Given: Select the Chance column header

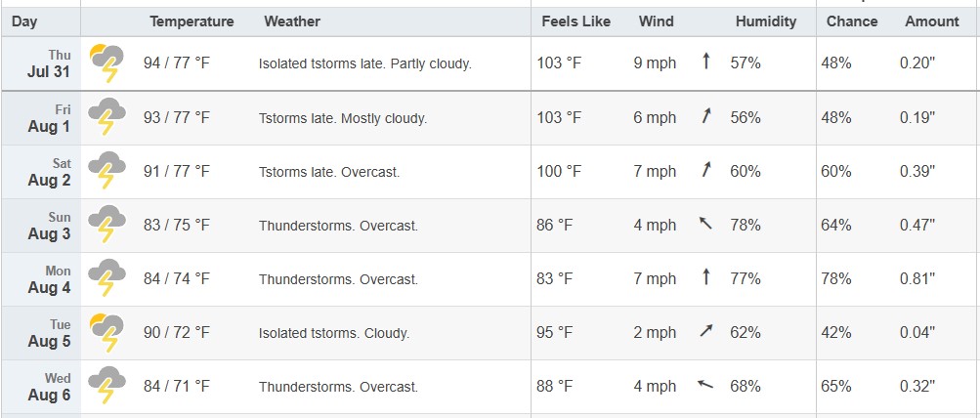Looking at the screenshot, I should [852, 21].
